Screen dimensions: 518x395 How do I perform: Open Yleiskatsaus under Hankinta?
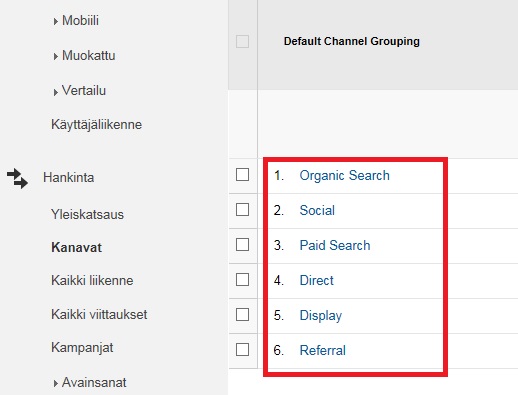(x=87, y=214)
